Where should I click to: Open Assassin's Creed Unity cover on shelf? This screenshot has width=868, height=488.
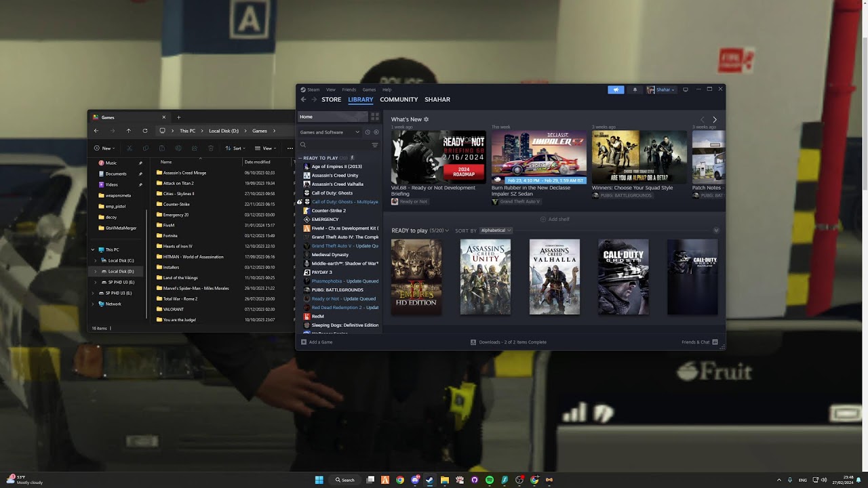click(x=486, y=277)
